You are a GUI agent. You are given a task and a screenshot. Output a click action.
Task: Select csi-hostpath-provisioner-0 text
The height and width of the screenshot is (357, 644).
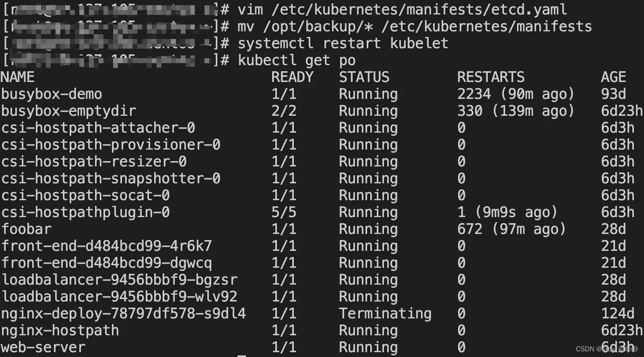111,145
